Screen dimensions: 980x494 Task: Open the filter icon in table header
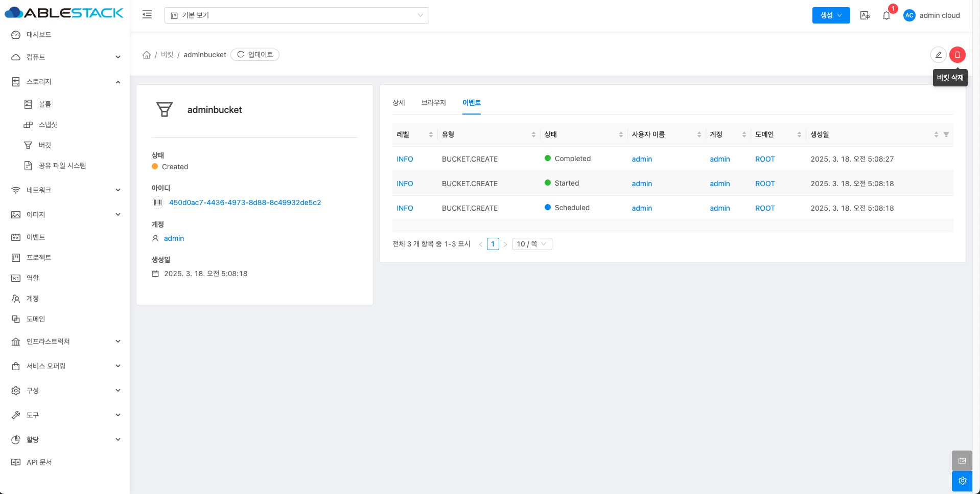(x=946, y=134)
